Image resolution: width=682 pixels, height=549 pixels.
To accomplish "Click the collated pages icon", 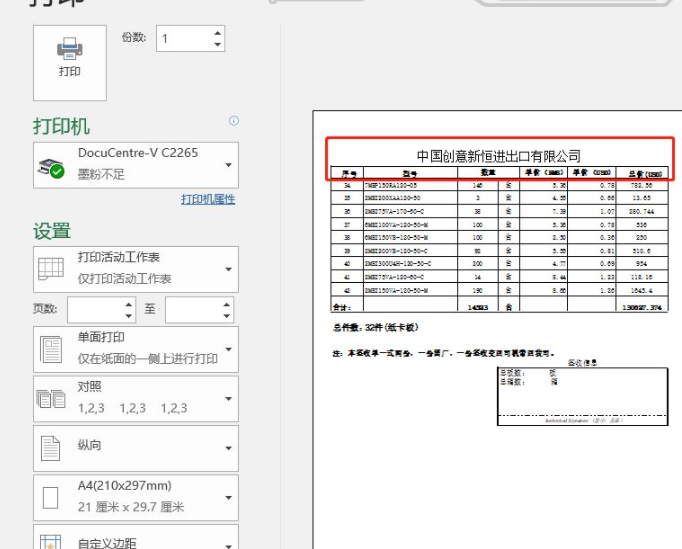I will [51, 399].
